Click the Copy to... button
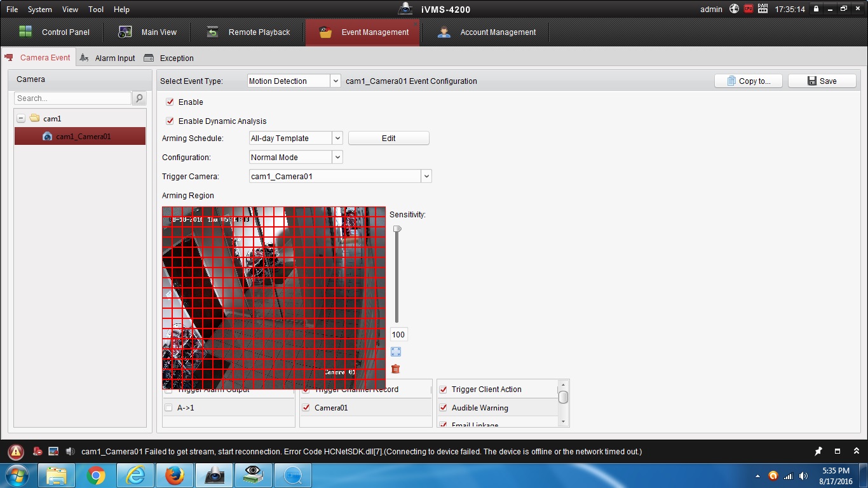Image resolution: width=868 pixels, height=488 pixels. click(x=748, y=81)
